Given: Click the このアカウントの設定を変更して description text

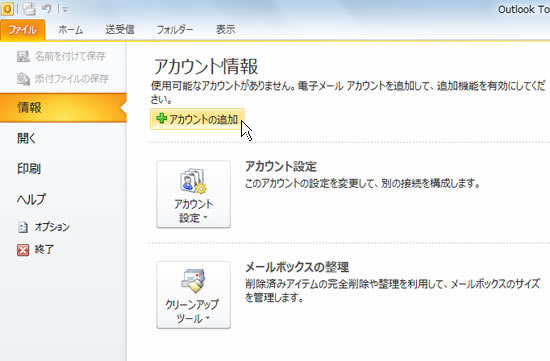Looking at the screenshot, I should [362, 183].
